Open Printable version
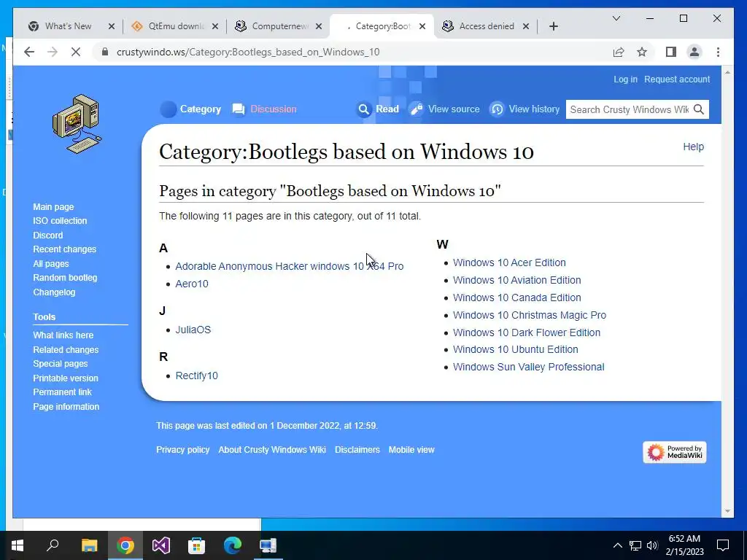 65,378
